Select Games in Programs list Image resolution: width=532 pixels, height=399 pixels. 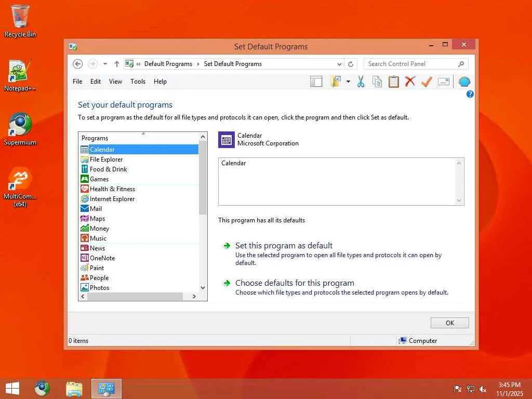tap(139, 179)
